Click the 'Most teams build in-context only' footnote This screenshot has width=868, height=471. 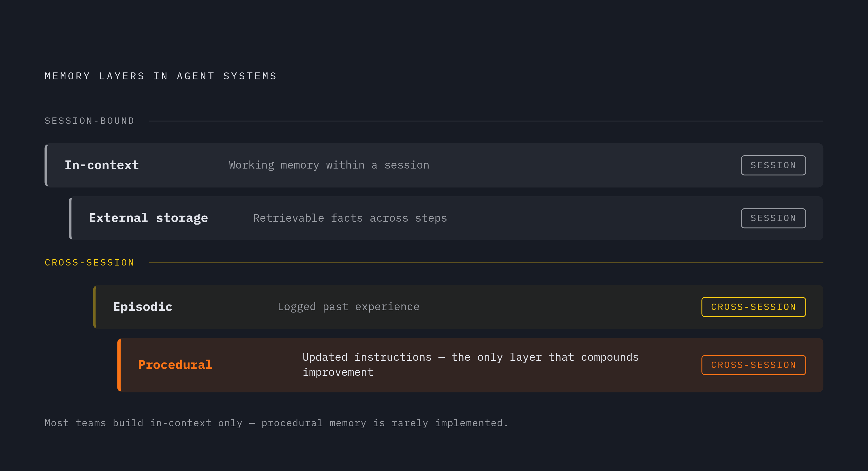pos(276,423)
